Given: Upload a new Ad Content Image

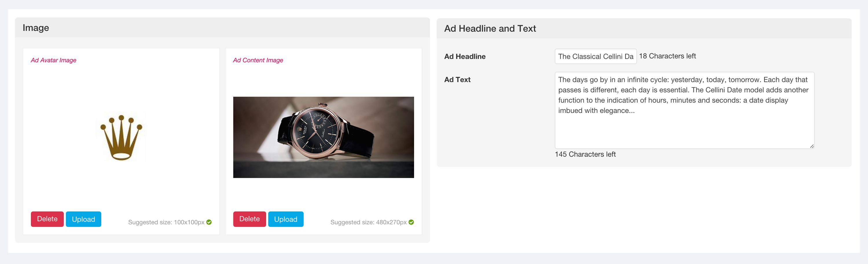Looking at the screenshot, I should pyautogui.click(x=286, y=219).
